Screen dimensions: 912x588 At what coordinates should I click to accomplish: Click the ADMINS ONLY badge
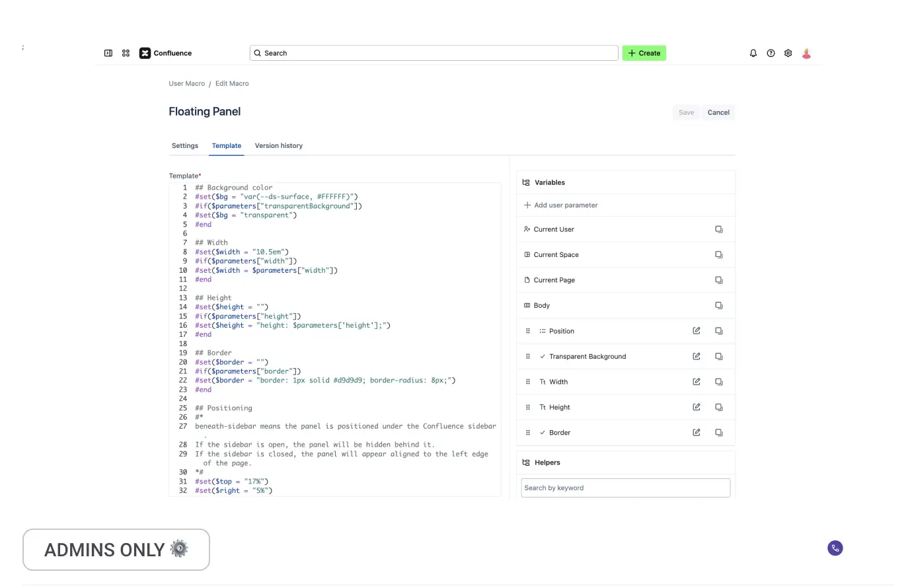click(x=116, y=550)
